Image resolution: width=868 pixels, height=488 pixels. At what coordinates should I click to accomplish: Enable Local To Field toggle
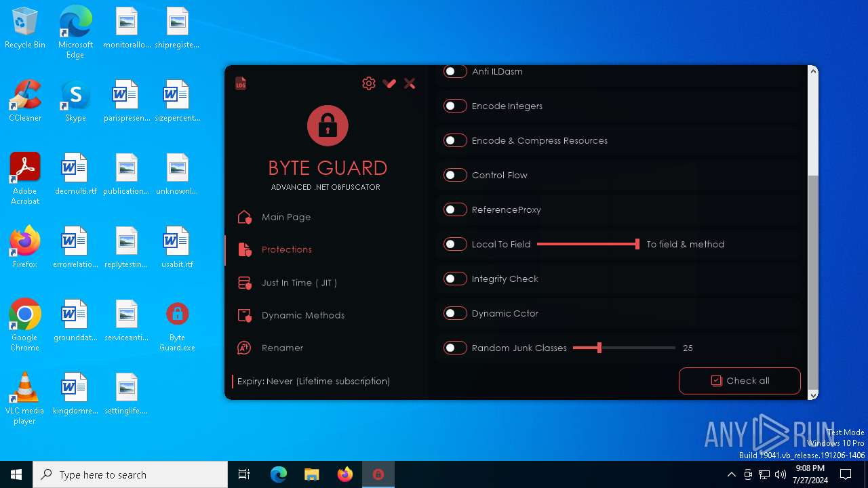pyautogui.click(x=455, y=244)
